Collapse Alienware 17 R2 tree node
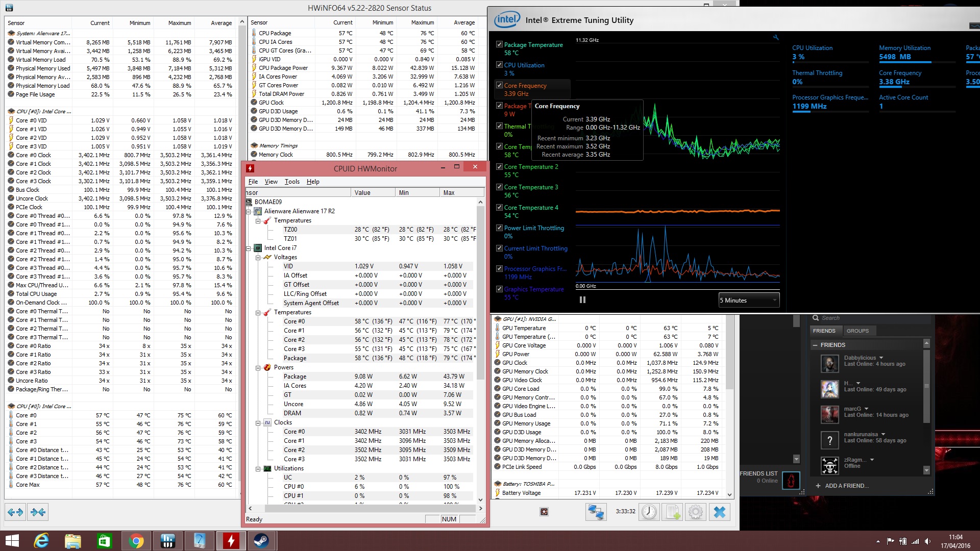The width and height of the screenshot is (980, 551). 249,211
